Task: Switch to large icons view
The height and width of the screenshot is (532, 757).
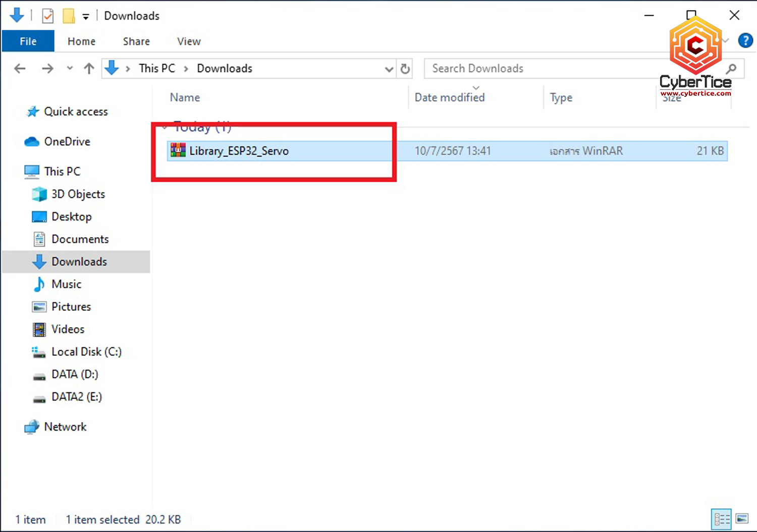Action: [742, 519]
